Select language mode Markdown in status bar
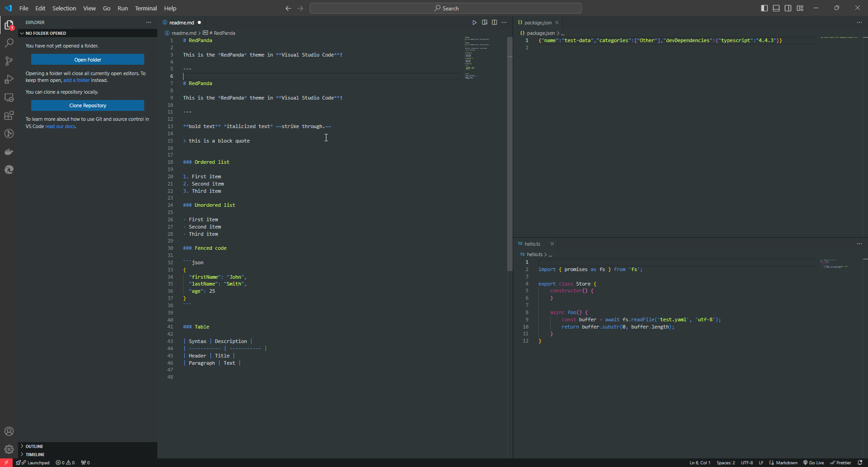 tap(783, 462)
